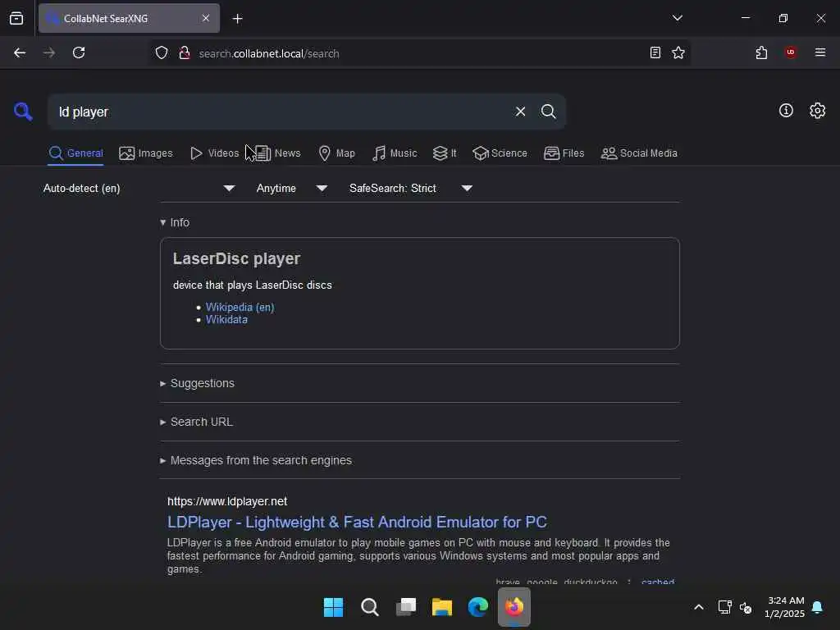Expand the Suggestions section
The width and height of the screenshot is (840, 630).
click(197, 383)
